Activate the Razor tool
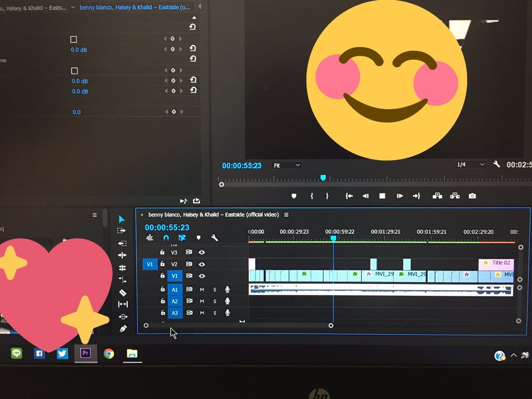This screenshot has width=532, height=399. tap(123, 293)
